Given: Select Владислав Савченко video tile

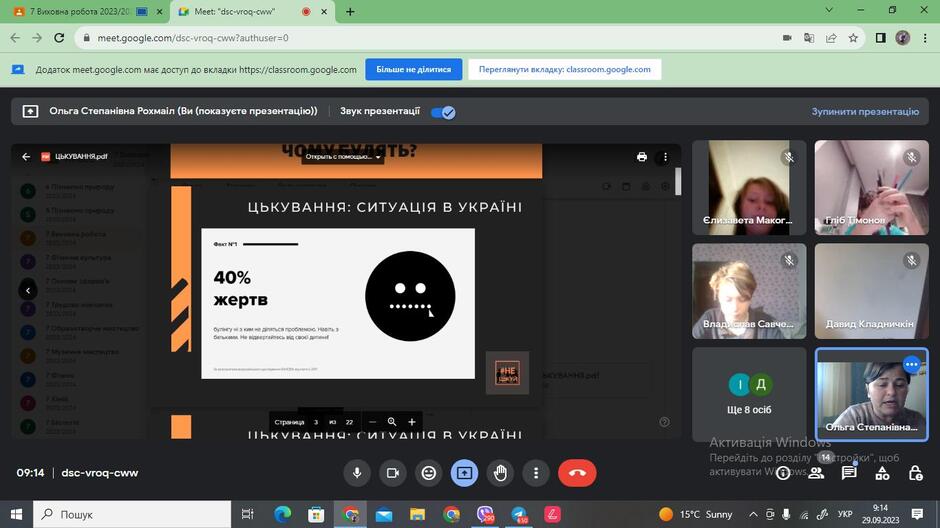Looking at the screenshot, I should (x=749, y=291).
